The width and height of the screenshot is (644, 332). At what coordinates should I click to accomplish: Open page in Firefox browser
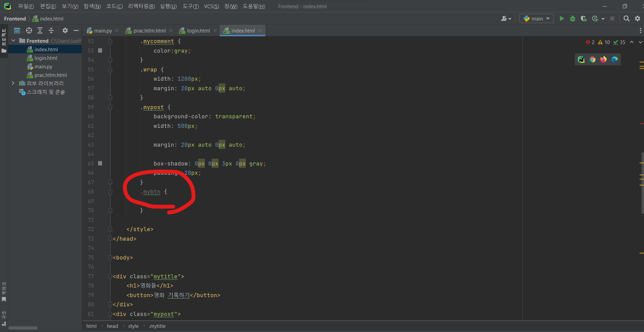tap(603, 59)
